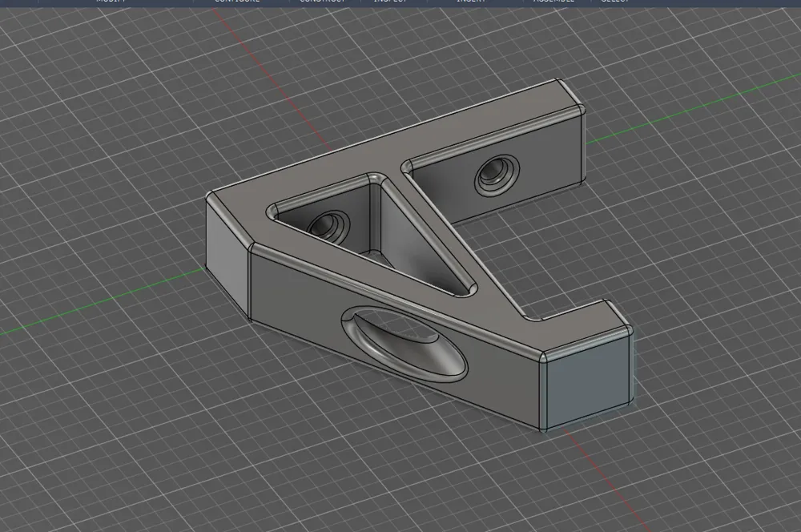Select the oval slot on the front face
This screenshot has width=801, height=532.
(x=404, y=344)
